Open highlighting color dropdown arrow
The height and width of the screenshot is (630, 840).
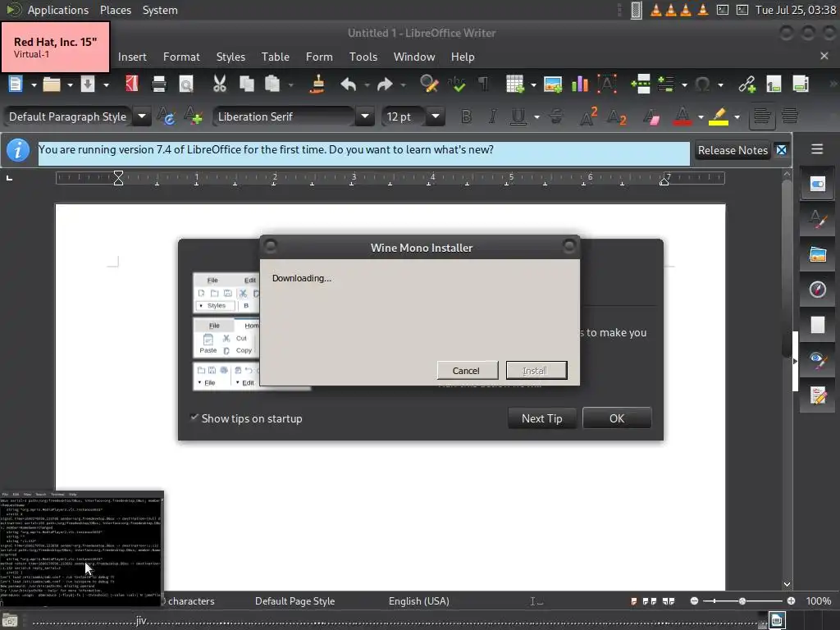[x=737, y=116]
